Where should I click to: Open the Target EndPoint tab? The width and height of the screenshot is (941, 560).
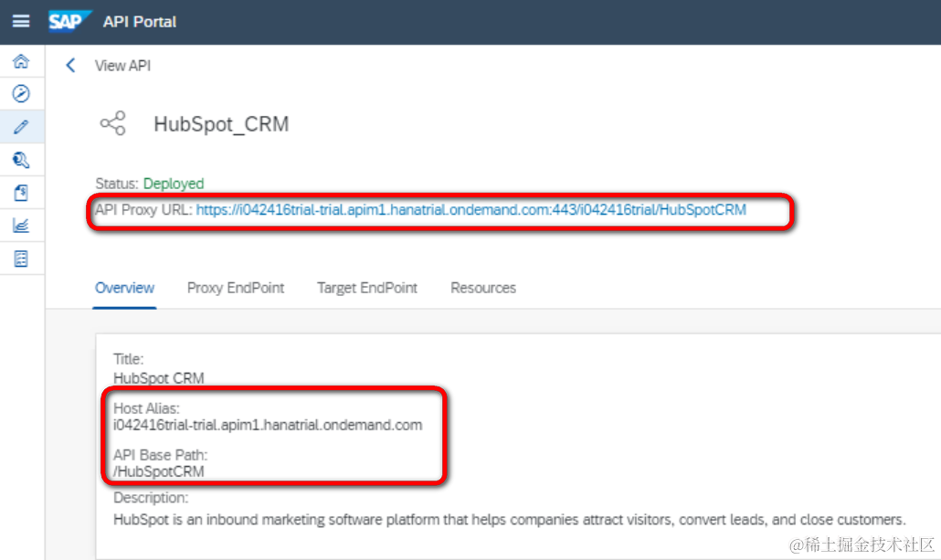[x=367, y=288]
